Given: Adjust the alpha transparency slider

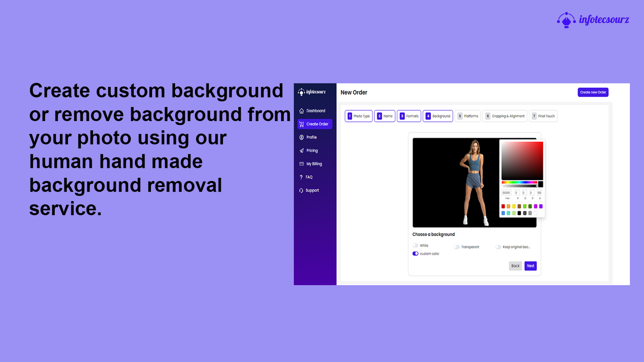Looking at the screenshot, I should tap(519, 186).
